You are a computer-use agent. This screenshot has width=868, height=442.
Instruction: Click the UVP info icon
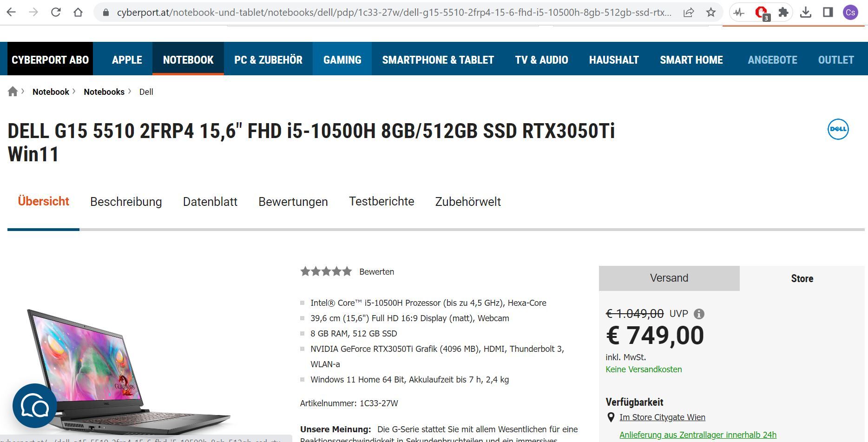click(x=698, y=314)
